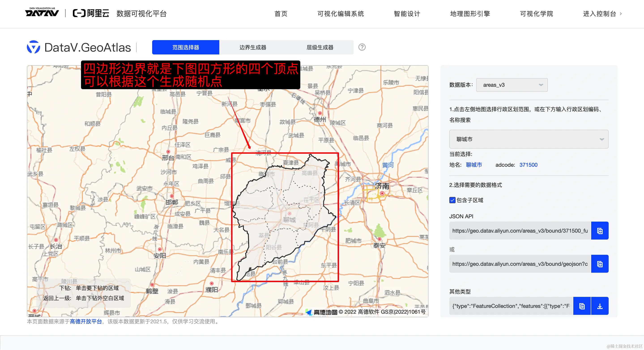Click the Aliyun logo
The image size is (644, 350).
point(91,13)
